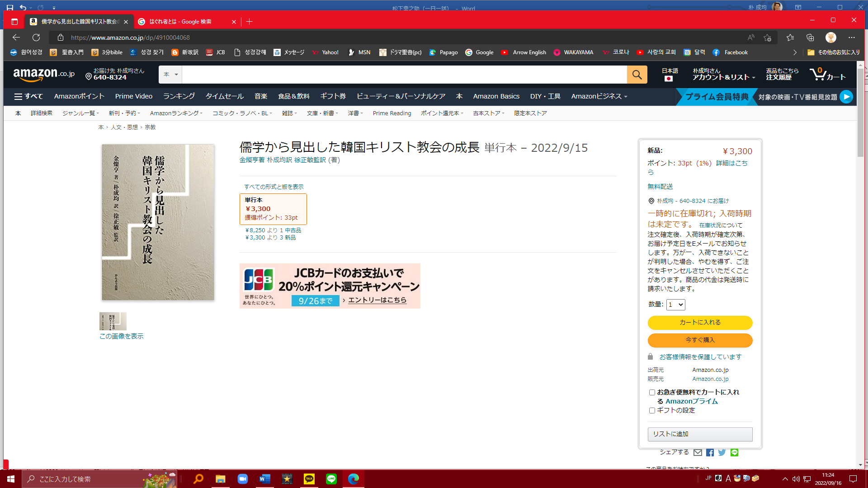Reload the page with refresh icon
The width and height of the screenshot is (868, 488).
36,38
